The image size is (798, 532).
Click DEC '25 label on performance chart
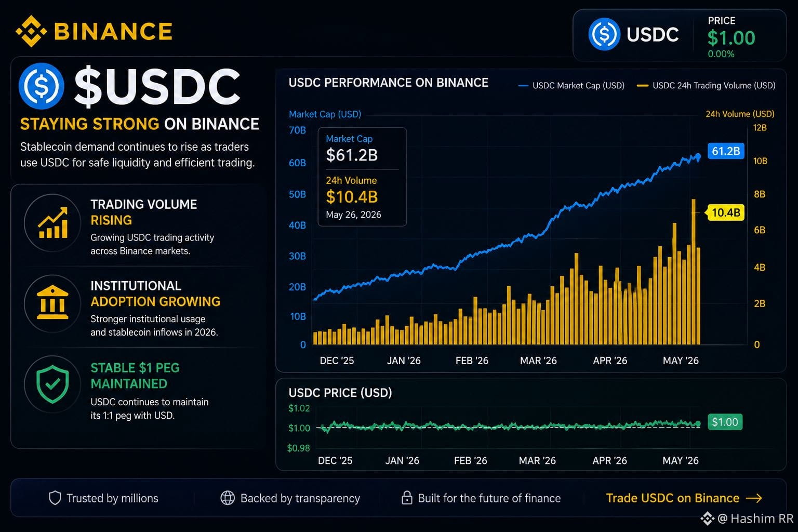point(337,361)
